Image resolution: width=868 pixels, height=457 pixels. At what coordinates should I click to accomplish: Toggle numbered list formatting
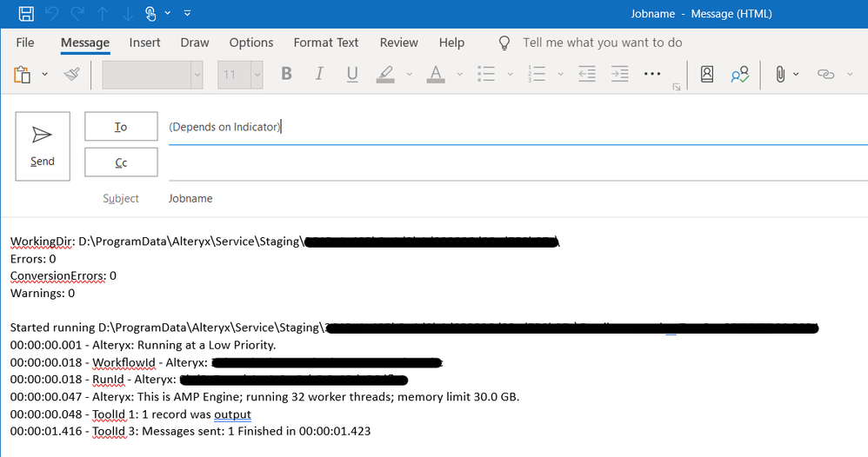point(537,74)
